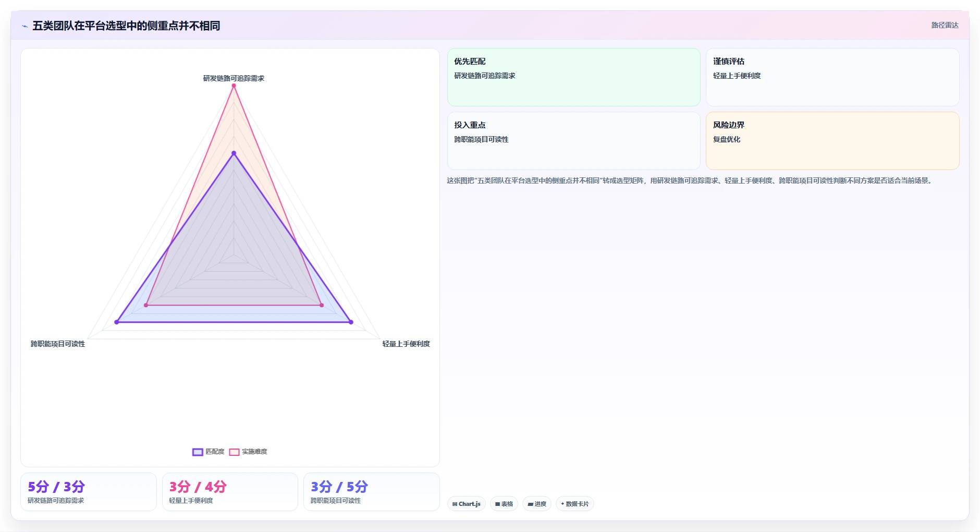This screenshot has width=980, height=532.
Task: Click the 跨职能项目可读性 radar axis label
Action: point(58,344)
